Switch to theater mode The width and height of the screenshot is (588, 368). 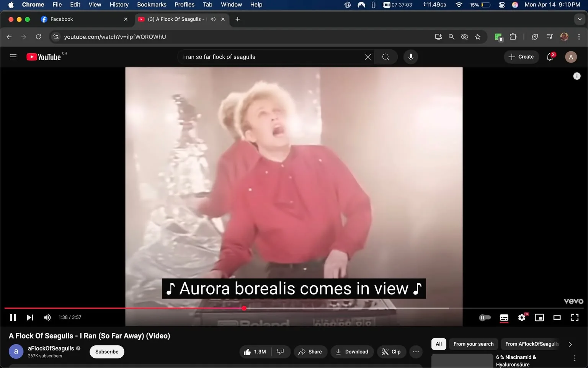557,317
